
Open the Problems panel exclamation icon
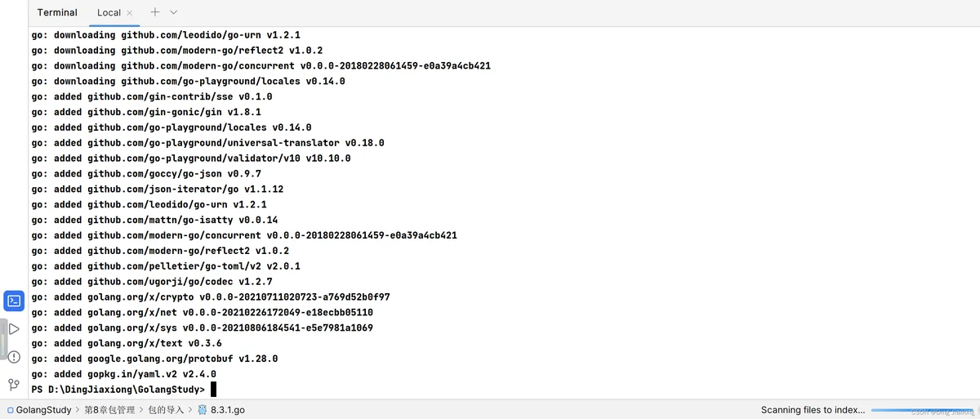[x=14, y=356]
